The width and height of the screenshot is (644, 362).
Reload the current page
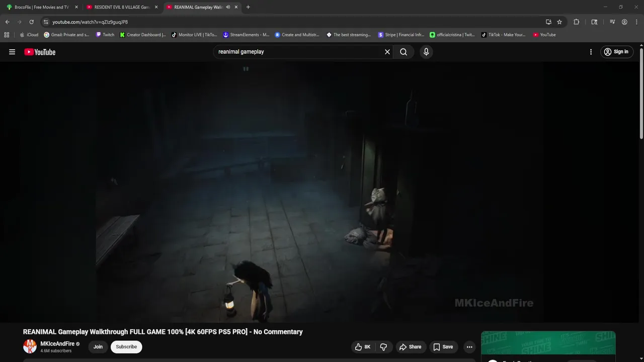[31, 22]
